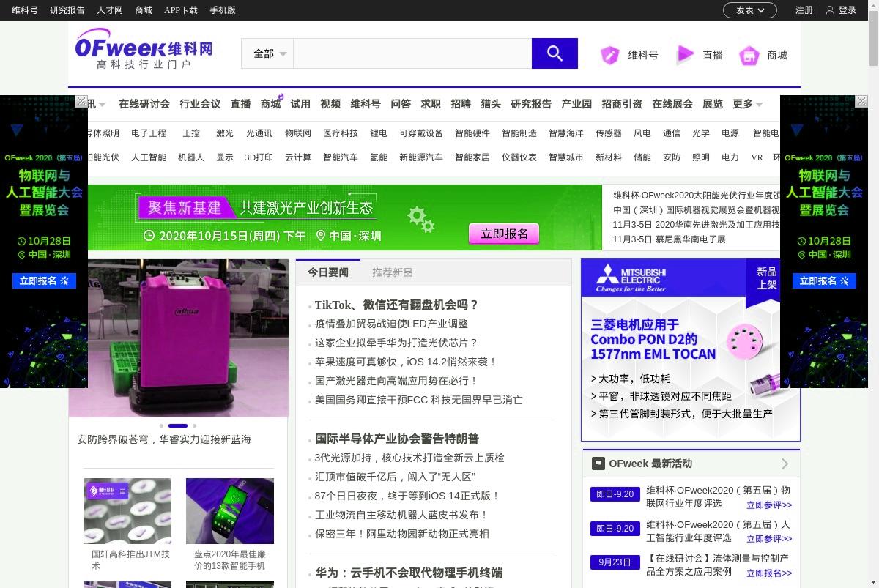Click 立即参评>> for 物联网行业年度评选
Viewport: 879px width, 588px height.
pos(769,505)
